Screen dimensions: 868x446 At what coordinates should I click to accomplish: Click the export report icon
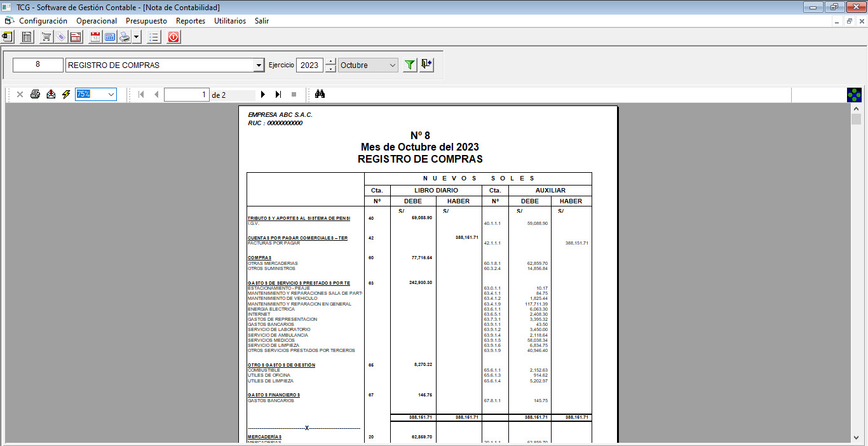click(x=51, y=95)
